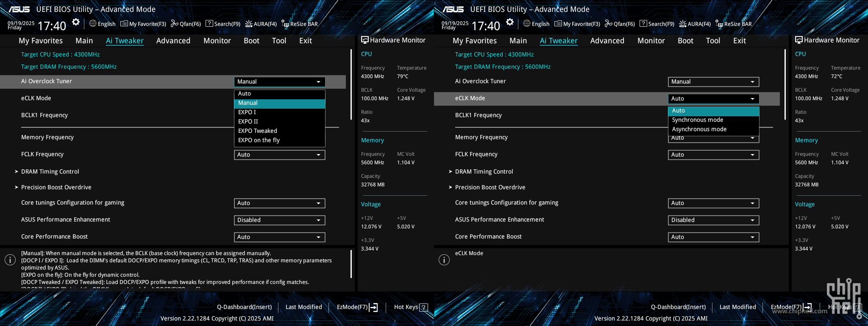
Task: Click help text scrollbar in left window
Action: pyautogui.click(x=351, y=264)
